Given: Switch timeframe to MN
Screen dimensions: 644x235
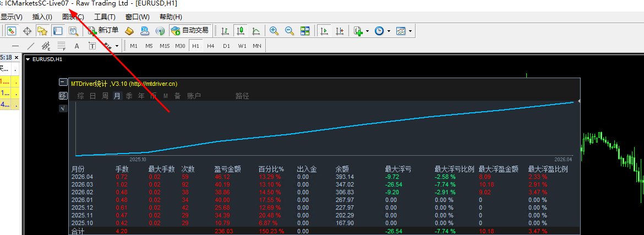Looking at the screenshot, I should [257, 46].
